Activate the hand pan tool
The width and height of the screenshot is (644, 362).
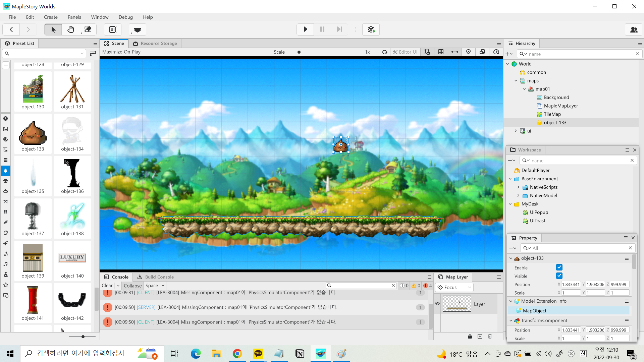[70, 29]
